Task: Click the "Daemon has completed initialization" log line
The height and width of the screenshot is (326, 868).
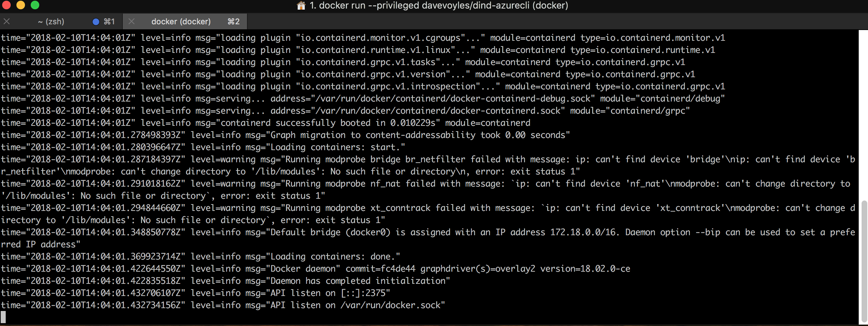Action: [x=225, y=281]
